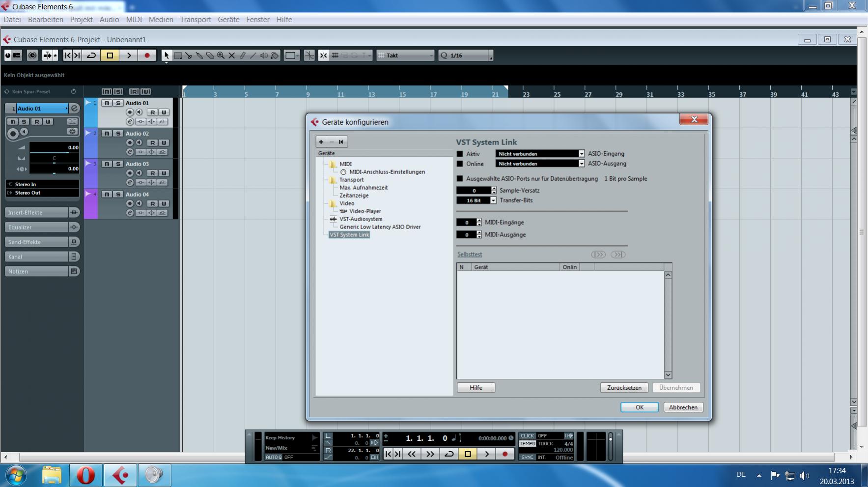Expand the Notizen section
Image resolution: width=868 pixels, height=487 pixels.
42,272
